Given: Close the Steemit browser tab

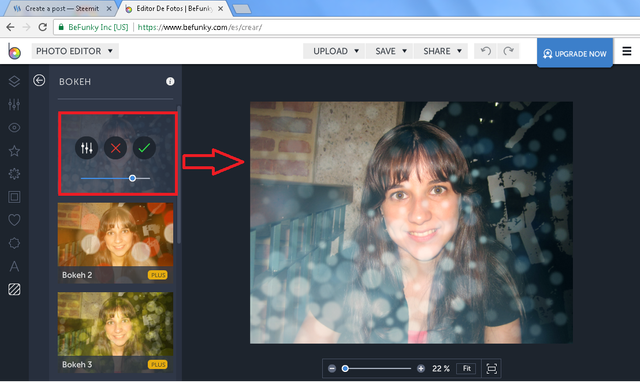Looking at the screenshot, I should pyautogui.click(x=109, y=9).
